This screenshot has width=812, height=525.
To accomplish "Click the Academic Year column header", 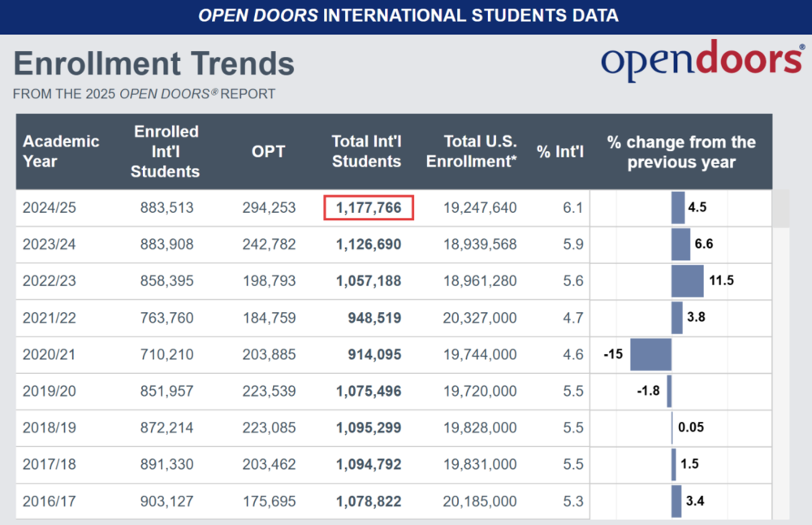I will point(61,151).
